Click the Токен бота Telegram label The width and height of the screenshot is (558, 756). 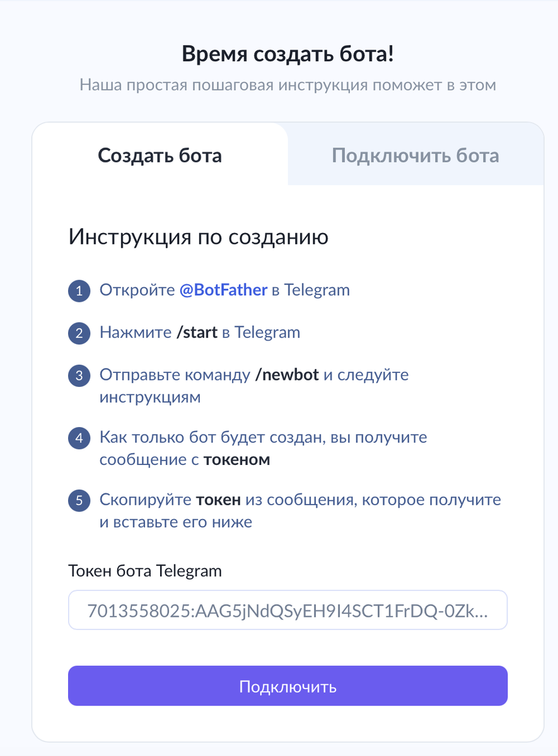[x=145, y=571]
